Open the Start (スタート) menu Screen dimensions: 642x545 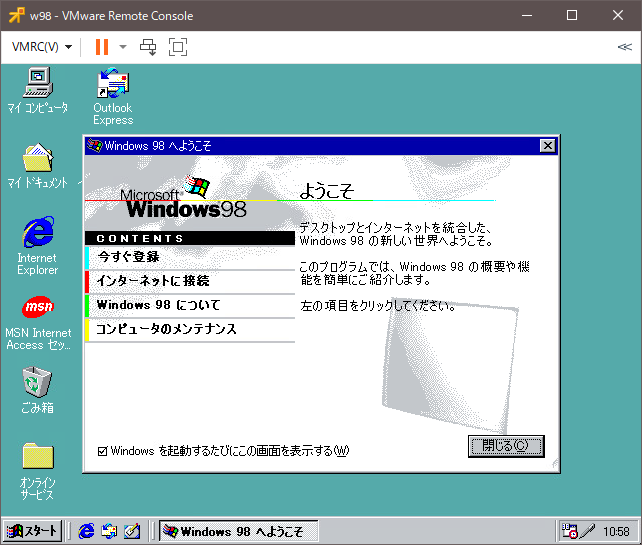pyautogui.click(x=32, y=531)
